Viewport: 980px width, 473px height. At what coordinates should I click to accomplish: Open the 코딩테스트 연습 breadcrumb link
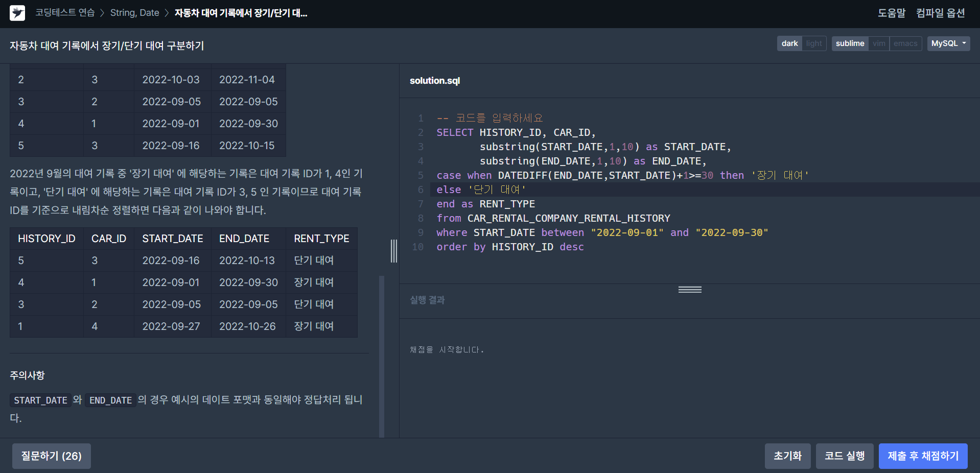point(65,13)
